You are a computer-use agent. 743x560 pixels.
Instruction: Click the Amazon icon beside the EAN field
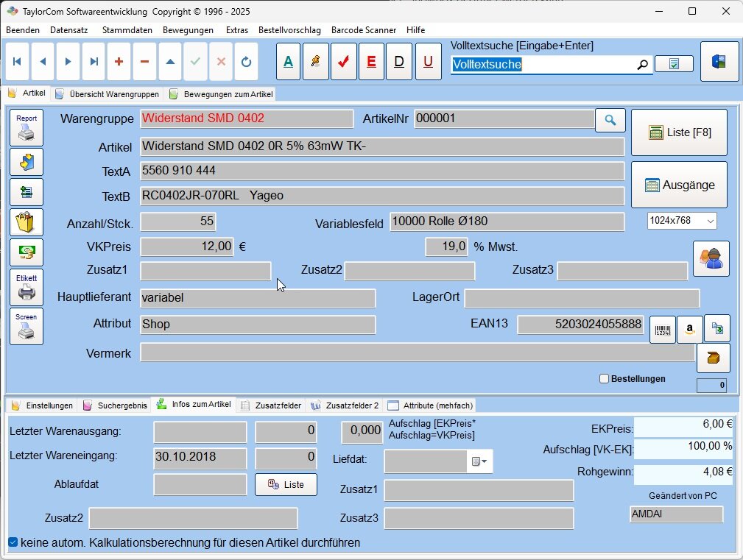(x=689, y=329)
